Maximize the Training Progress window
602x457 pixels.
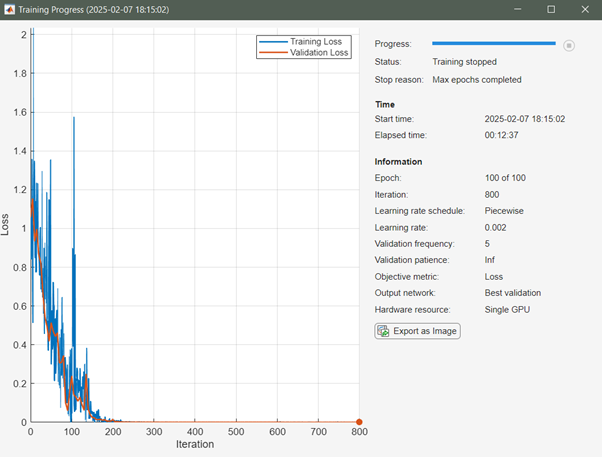point(551,9)
